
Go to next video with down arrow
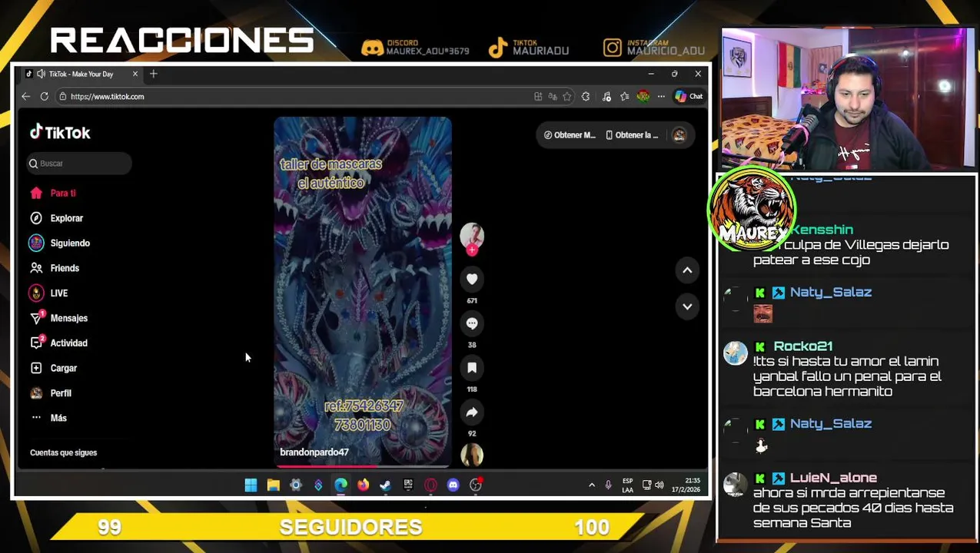point(687,306)
